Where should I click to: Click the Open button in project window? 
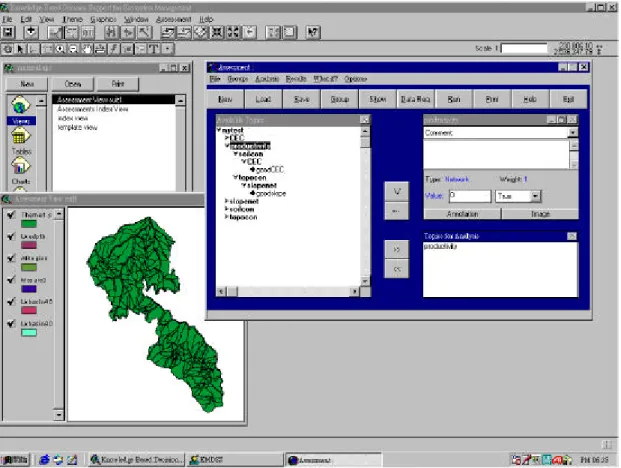[x=73, y=84]
